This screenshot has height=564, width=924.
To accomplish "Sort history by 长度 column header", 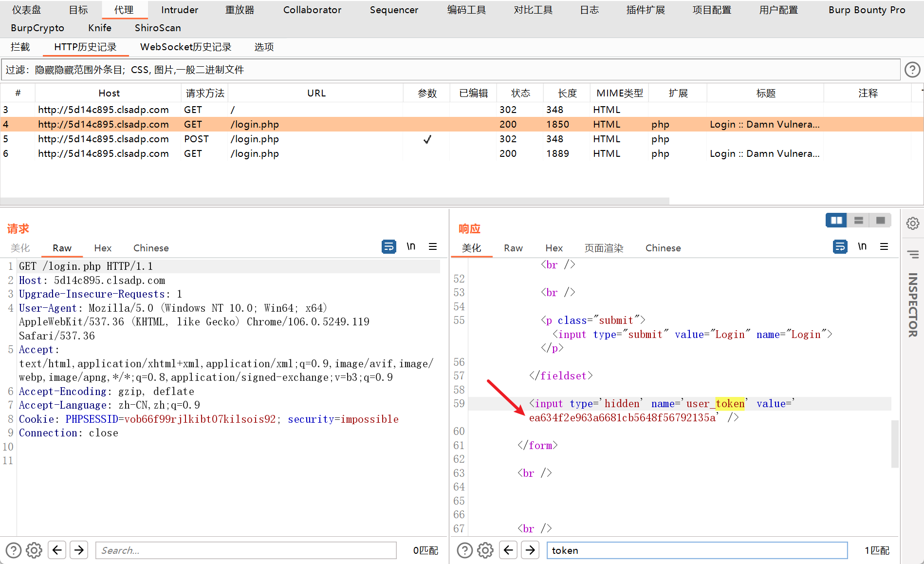I will tap(567, 93).
